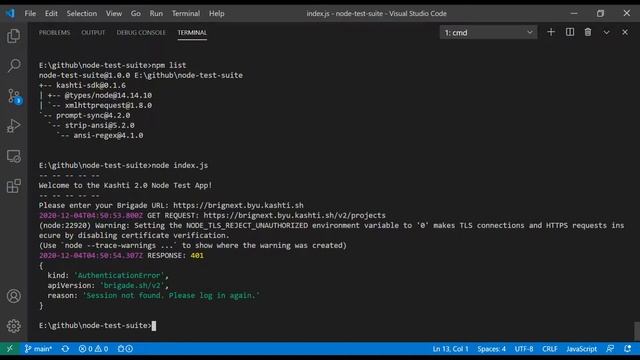Click the terminal scrollbar thumb

(637, 331)
